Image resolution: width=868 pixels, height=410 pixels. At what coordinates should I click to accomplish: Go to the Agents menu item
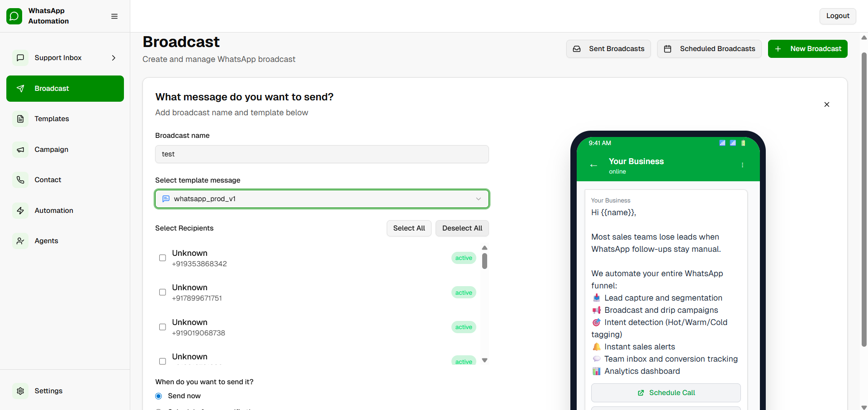point(47,241)
